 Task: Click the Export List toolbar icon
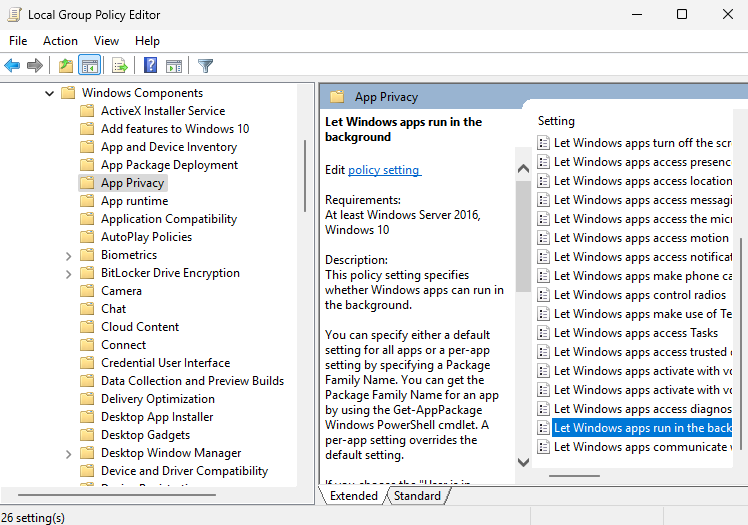120,66
